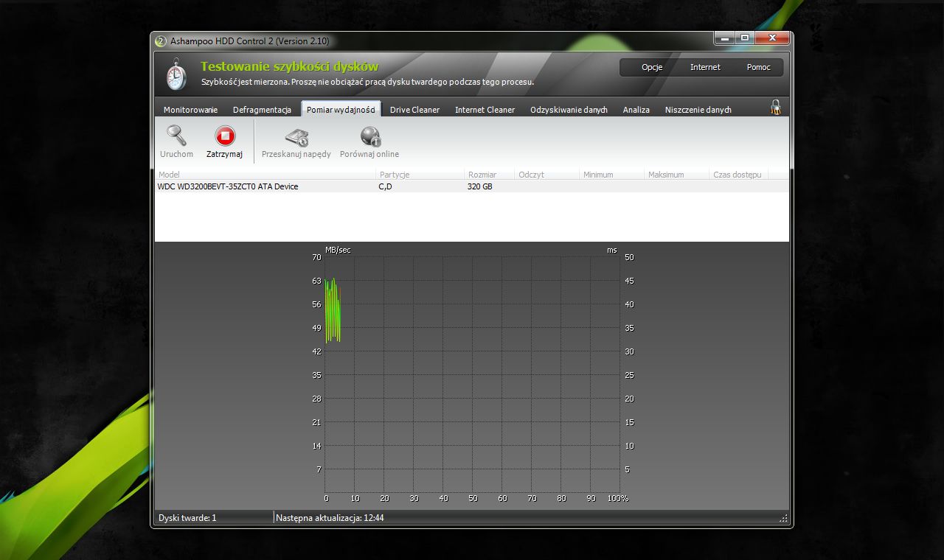Click the Przeskanuj napędy drive icon
Screen dimensions: 944x560
(296, 137)
